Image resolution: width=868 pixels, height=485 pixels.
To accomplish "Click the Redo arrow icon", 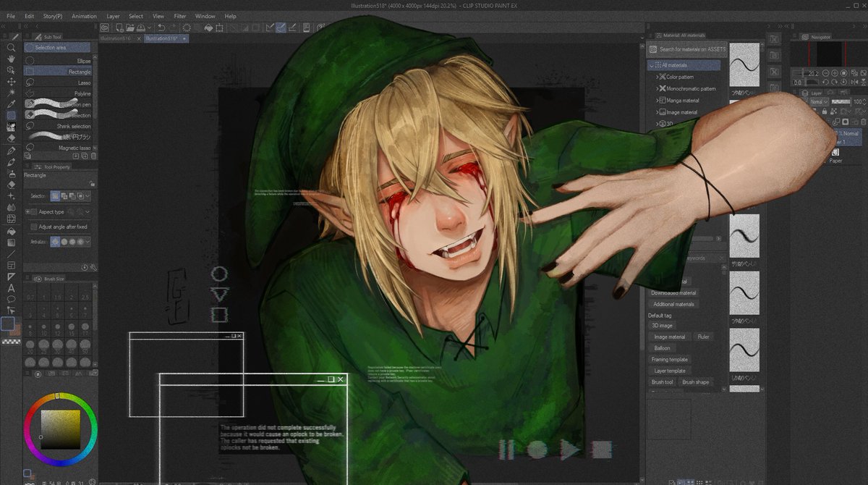I will point(172,28).
